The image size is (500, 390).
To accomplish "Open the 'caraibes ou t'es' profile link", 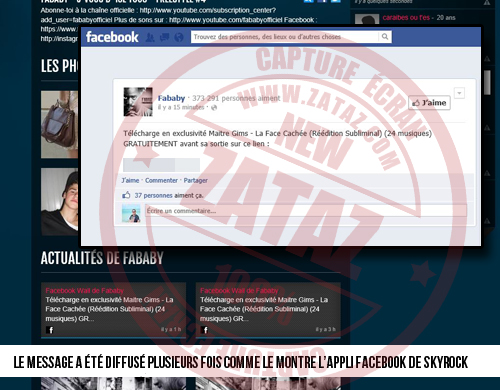I will (406, 18).
